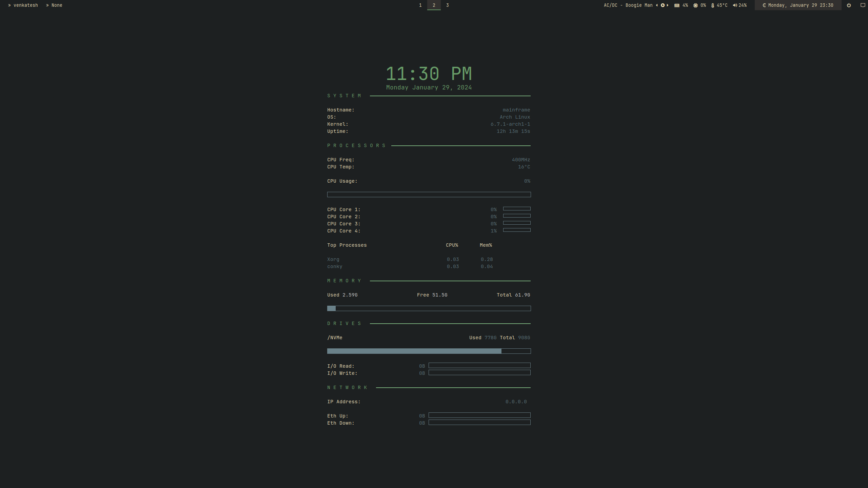868x488 pixels.
Task: Click the NETWORK section heading
Action: coord(347,388)
